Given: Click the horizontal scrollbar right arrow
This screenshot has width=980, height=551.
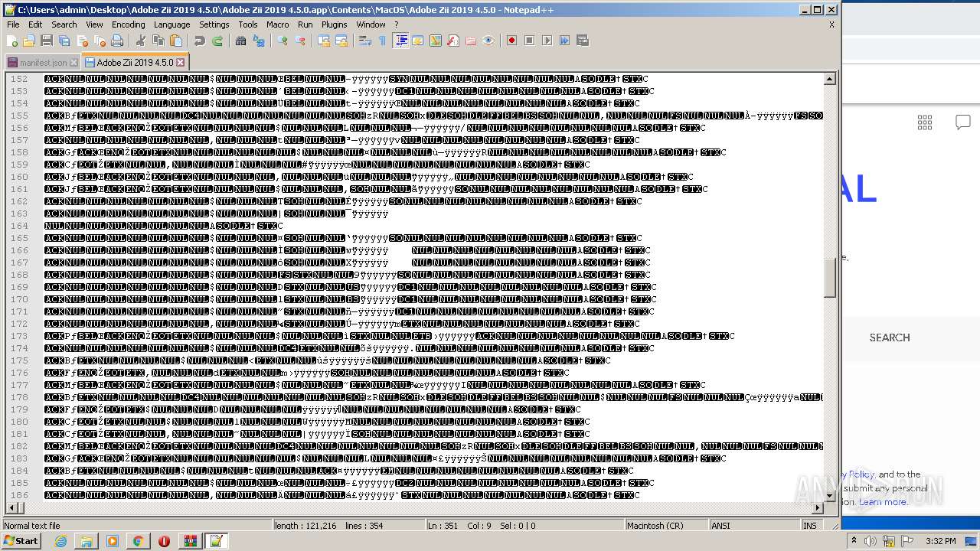Looking at the screenshot, I should click(x=818, y=508).
